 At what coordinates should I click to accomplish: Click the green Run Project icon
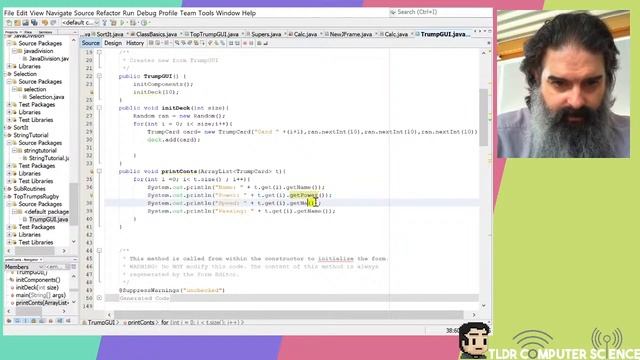coord(122,23)
